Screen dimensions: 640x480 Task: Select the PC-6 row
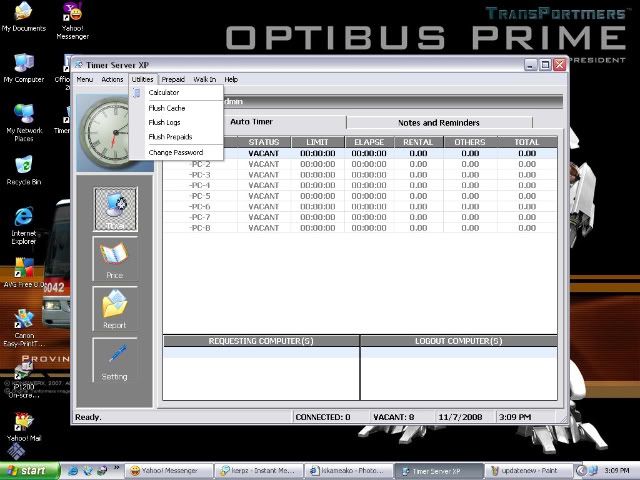coord(360,207)
